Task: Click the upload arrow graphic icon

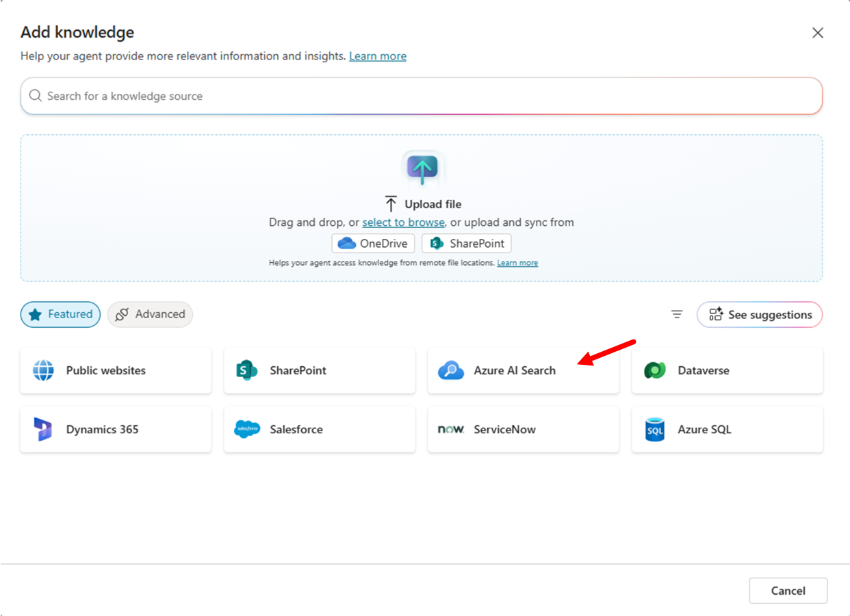Action: click(x=422, y=168)
